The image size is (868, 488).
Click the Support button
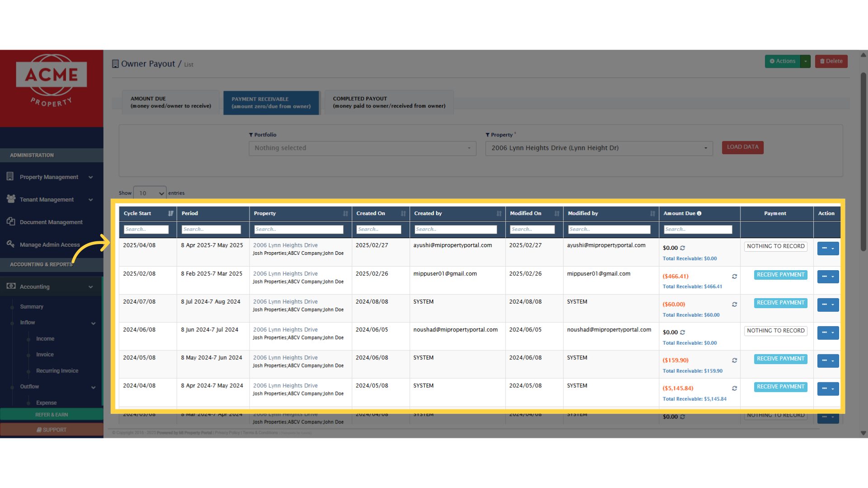click(52, 430)
